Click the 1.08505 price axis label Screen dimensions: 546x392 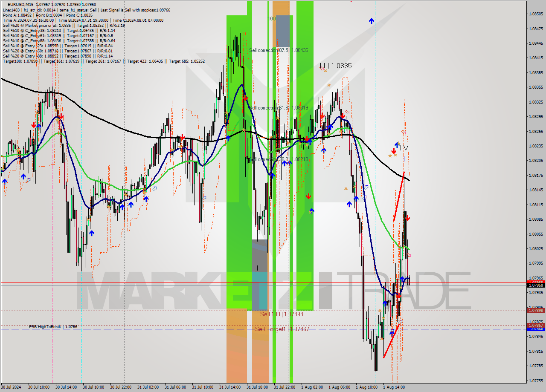(x=536, y=14)
